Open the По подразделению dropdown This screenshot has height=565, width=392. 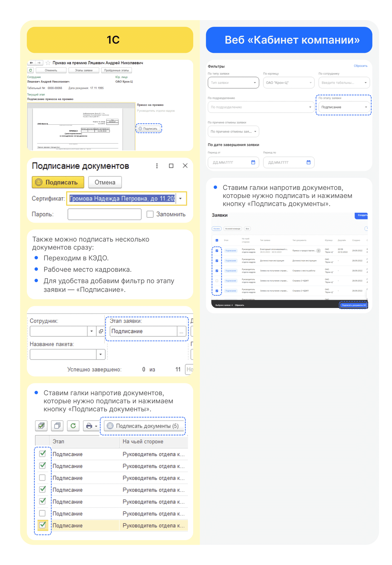tap(261, 107)
